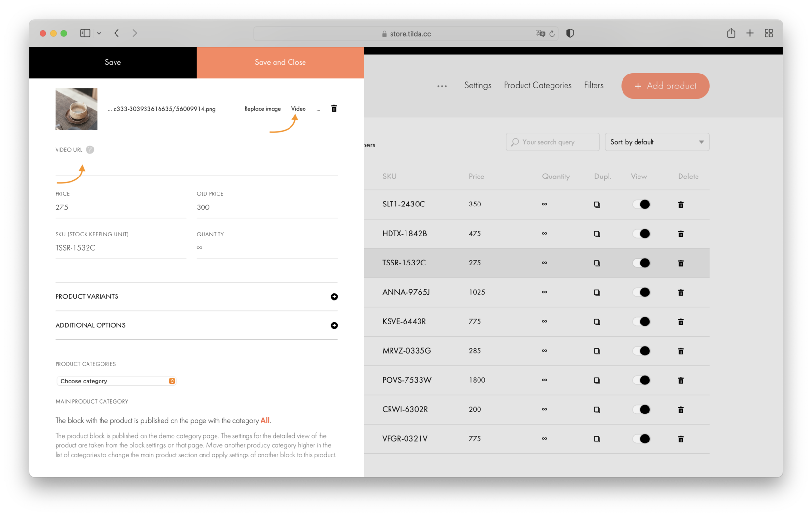Toggle visibility of ANNA-9765J product
Image resolution: width=812 pixels, height=516 pixels.
tap(641, 293)
